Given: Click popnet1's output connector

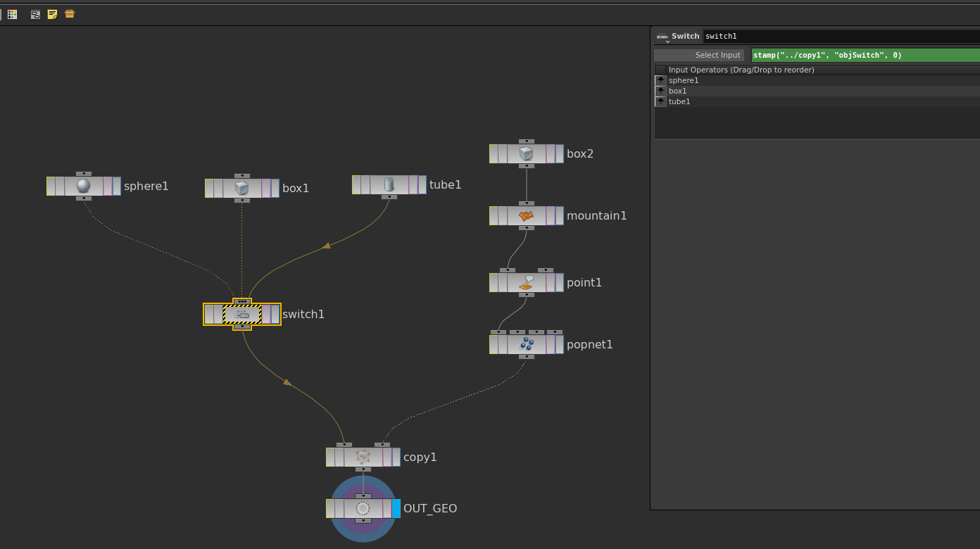Looking at the screenshot, I should pyautogui.click(x=526, y=357).
